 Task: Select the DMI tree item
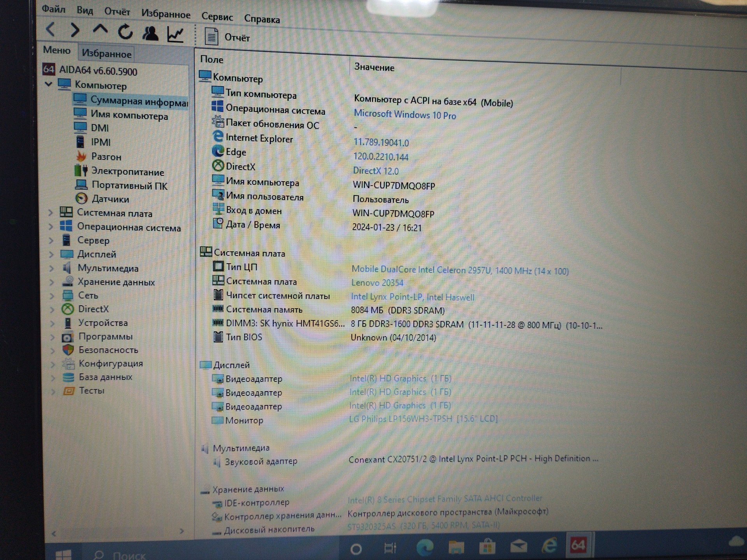point(91,128)
